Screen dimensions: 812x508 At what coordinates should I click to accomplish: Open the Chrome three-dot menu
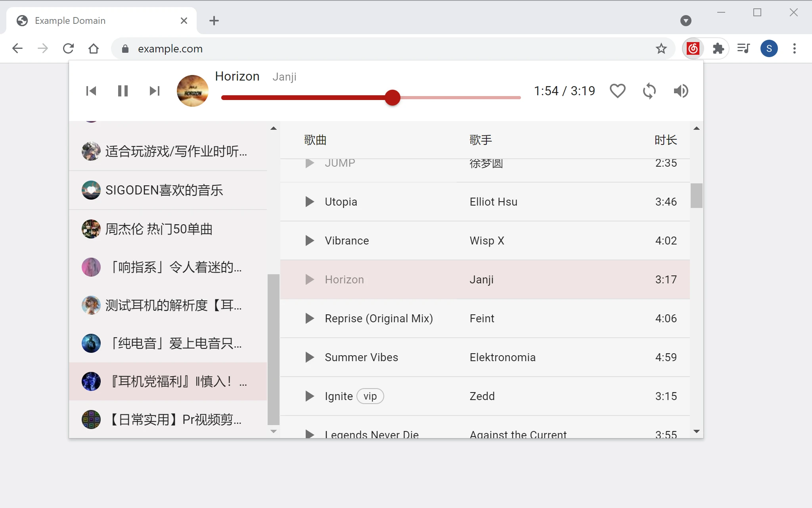(x=794, y=48)
